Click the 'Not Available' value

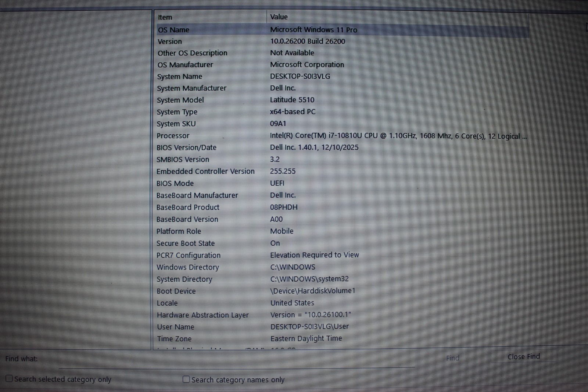coord(292,53)
